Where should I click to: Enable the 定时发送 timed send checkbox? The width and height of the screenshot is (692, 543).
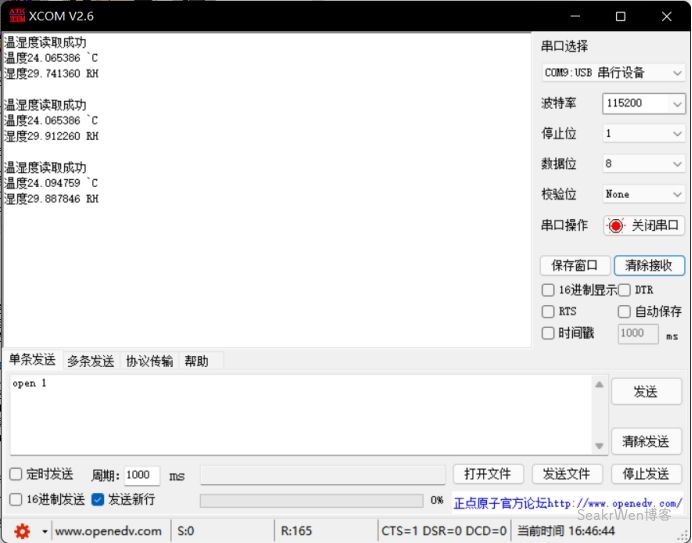16,475
